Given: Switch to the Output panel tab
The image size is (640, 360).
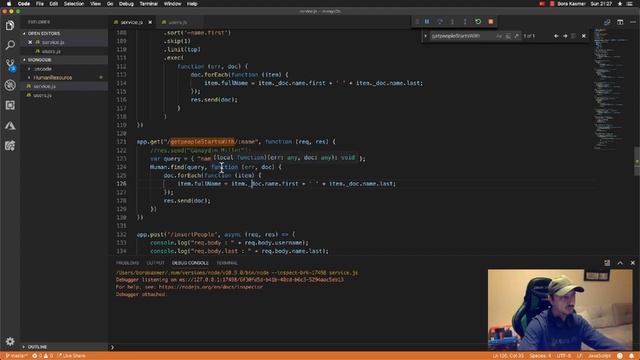Looking at the screenshot, I should tap(156, 263).
